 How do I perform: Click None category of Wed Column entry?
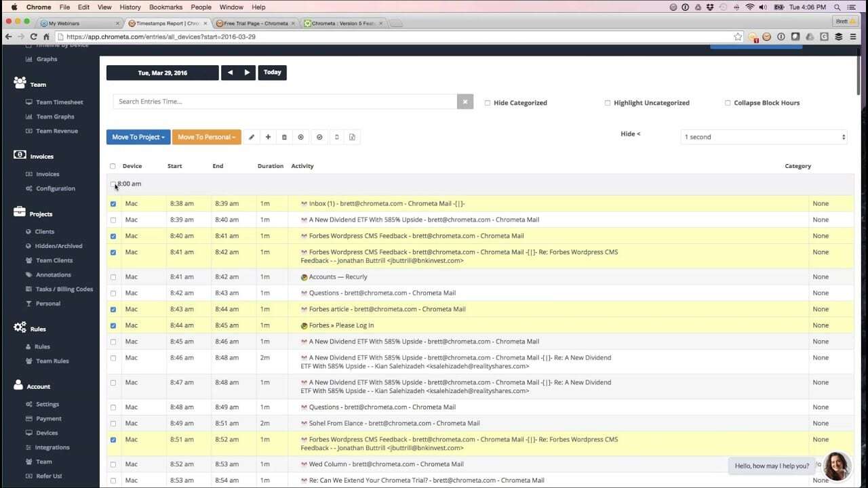pyautogui.click(x=821, y=464)
